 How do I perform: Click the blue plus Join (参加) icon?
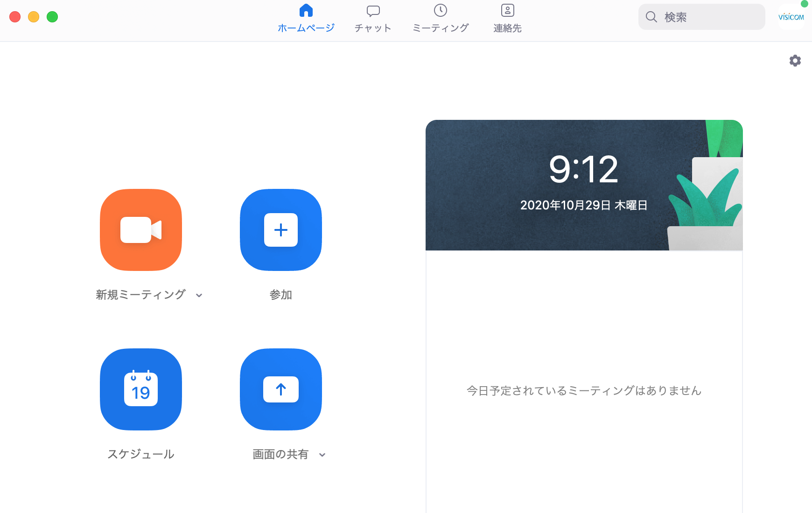tap(281, 230)
